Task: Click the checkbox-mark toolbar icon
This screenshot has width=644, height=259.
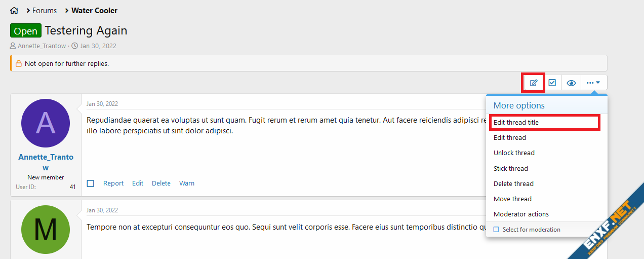Action: 552,83
